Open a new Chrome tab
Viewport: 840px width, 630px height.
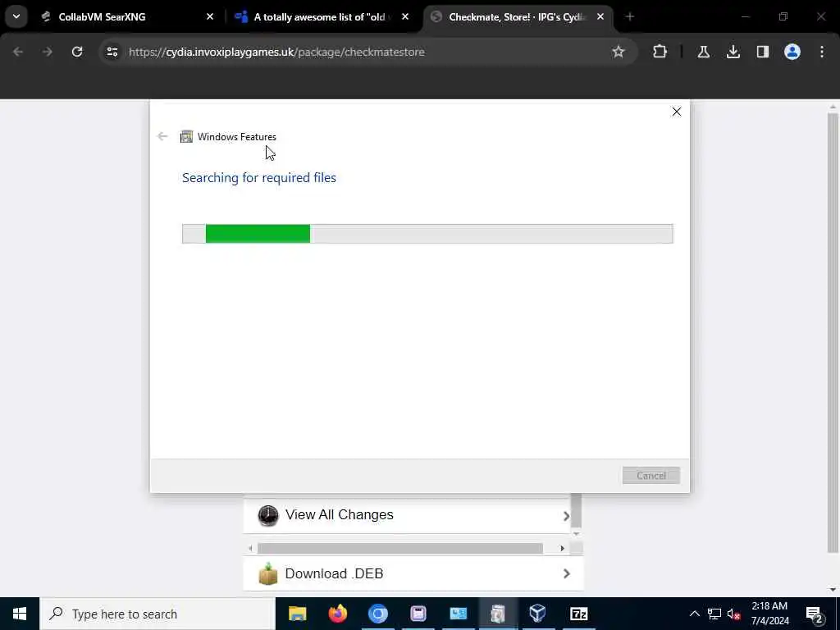pyautogui.click(x=629, y=16)
